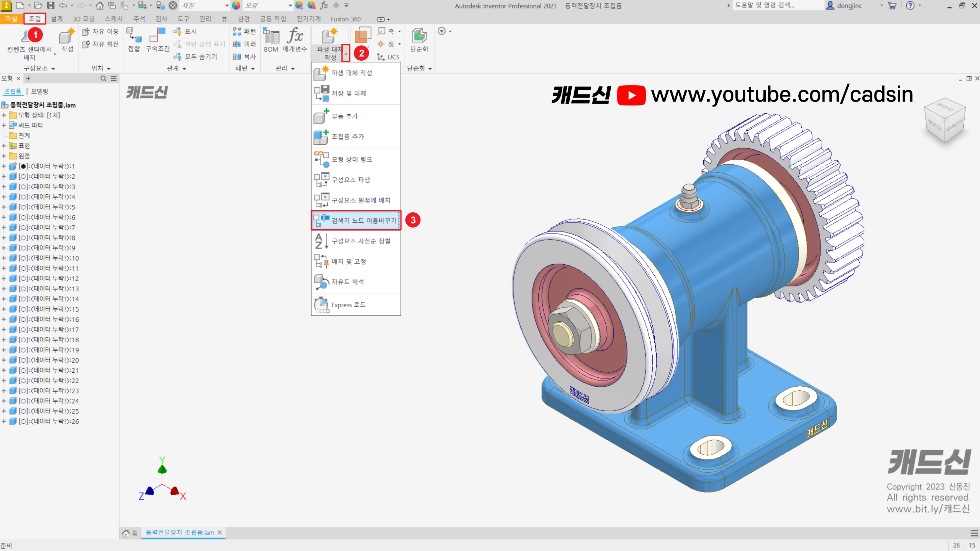Choose 배치 및 고정 menu item
The image size is (980, 551).
click(356, 262)
